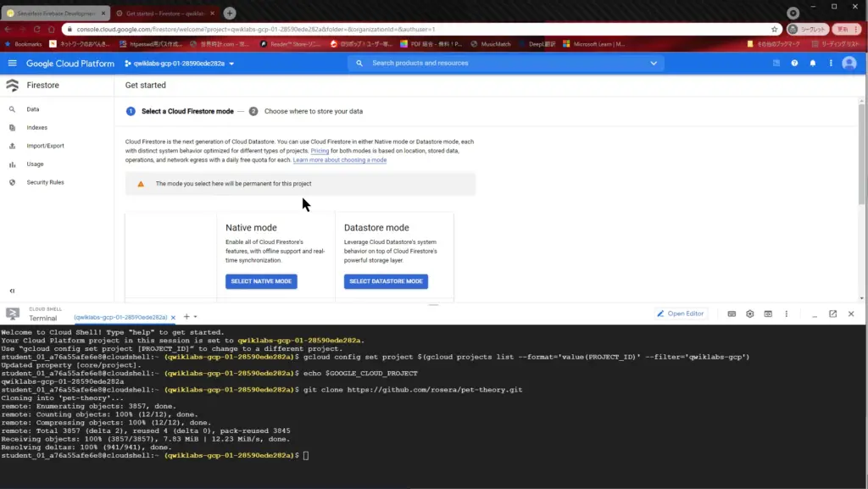Image resolution: width=868 pixels, height=489 pixels.
Task: Close the 'Get started – Firestore' browser tab
Action: coord(212,14)
